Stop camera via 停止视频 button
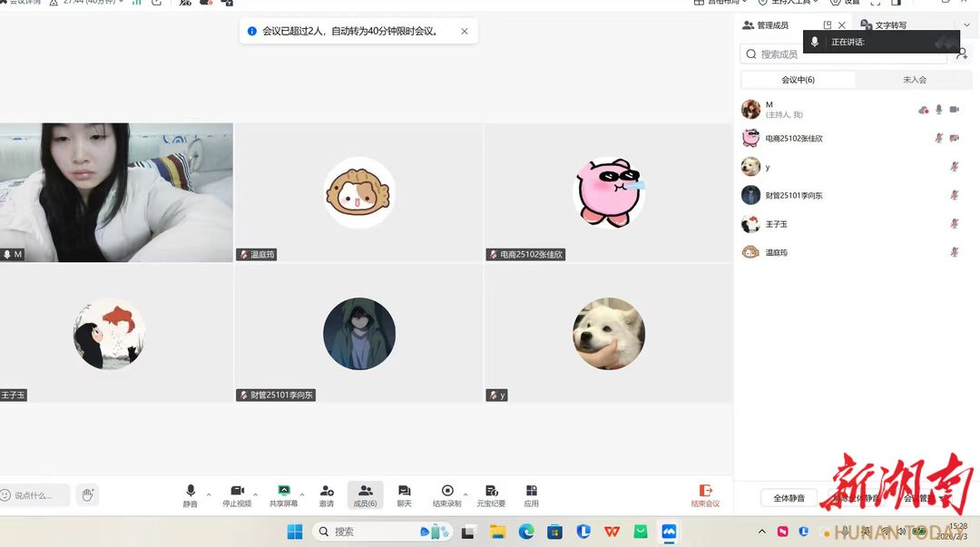The image size is (980, 547). coord(237,494)
